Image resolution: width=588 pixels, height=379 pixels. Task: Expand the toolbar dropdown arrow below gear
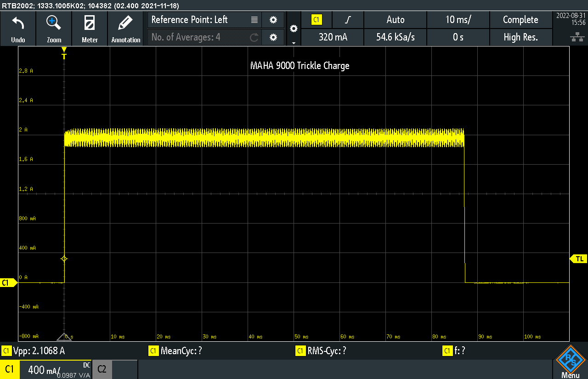[x=294, y=42]
